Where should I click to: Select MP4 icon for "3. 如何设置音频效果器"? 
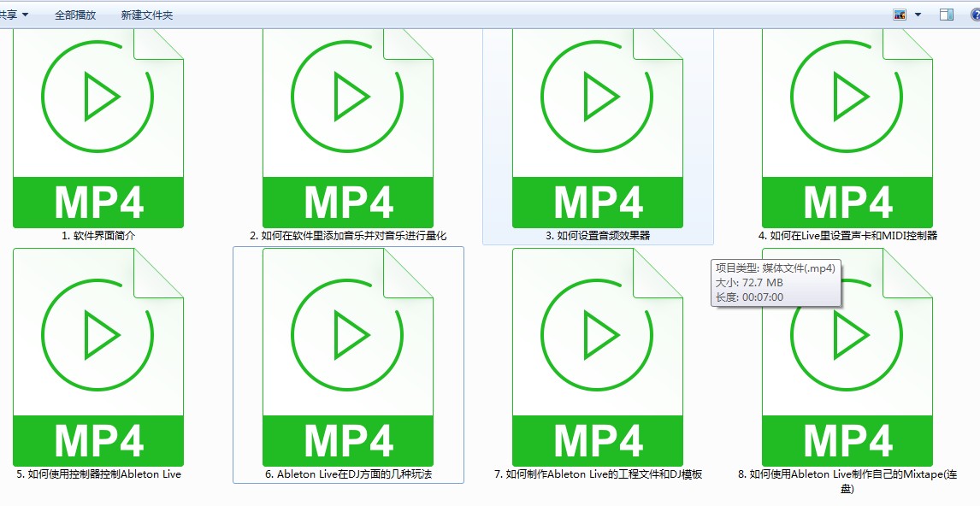coord(598,128)
